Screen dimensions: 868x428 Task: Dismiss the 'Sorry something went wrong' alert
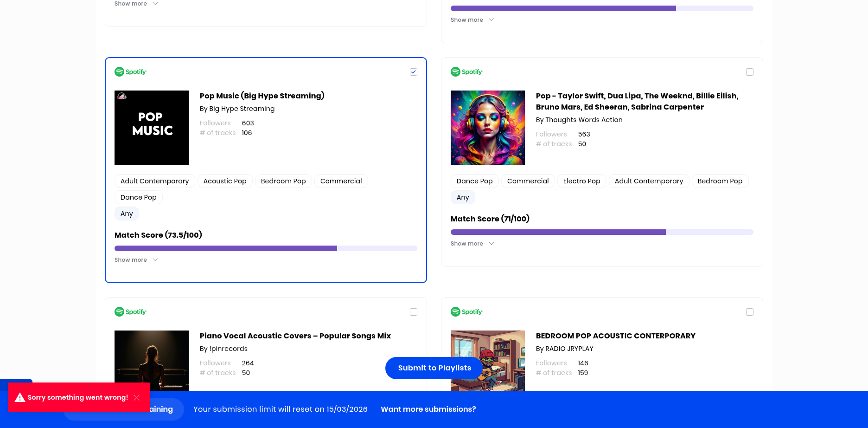[x=137, y=397]
